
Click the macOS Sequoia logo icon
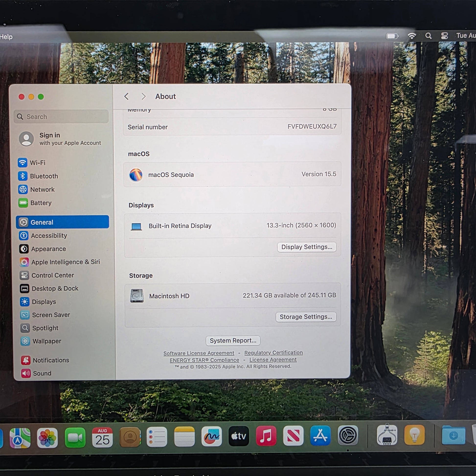136,175
